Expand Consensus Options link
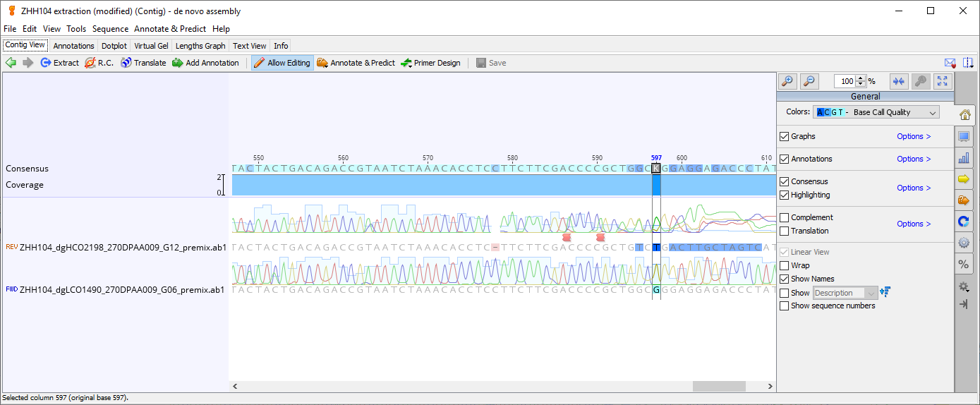The image size is (980, 405). [x=914, y=188]
